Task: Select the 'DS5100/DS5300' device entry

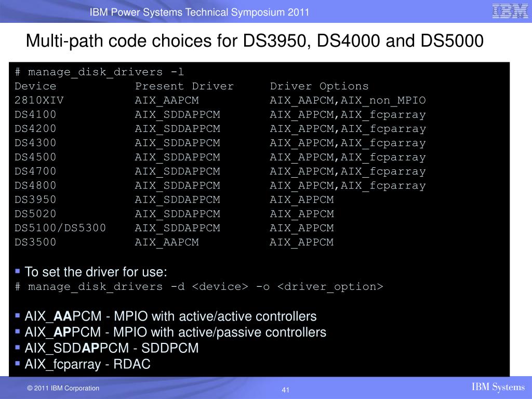Action: [x=60, y=228]
